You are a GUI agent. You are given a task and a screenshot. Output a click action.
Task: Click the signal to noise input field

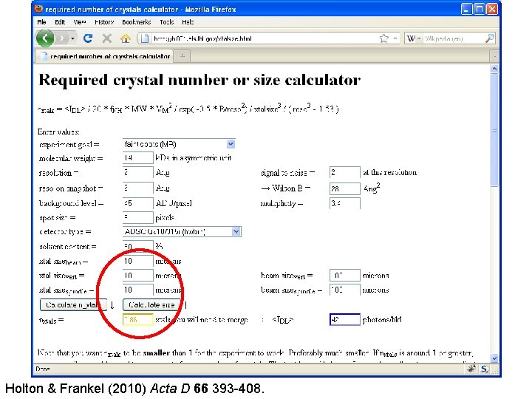tap(345, 172)
